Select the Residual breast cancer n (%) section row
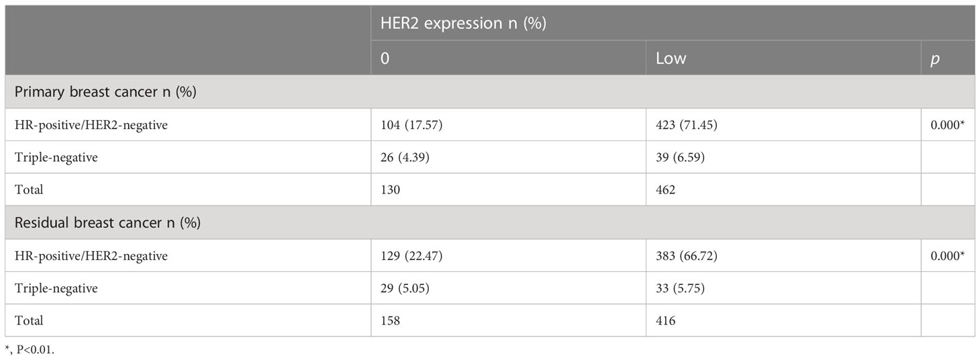 click(490, 222)
